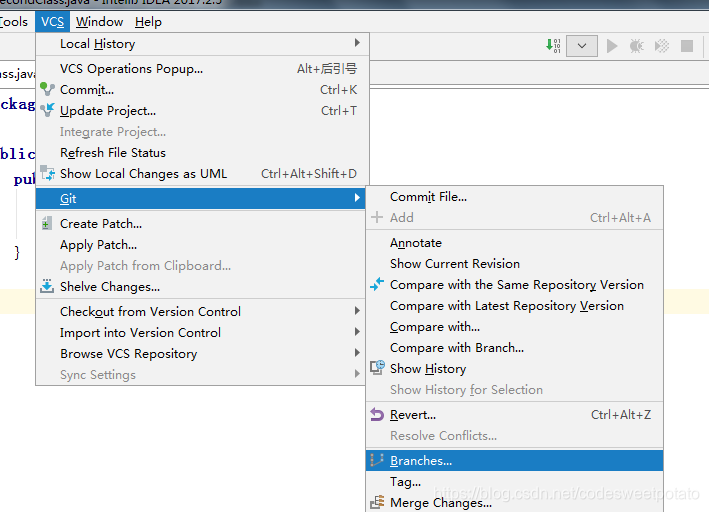The width and height of the screenshot is (709, 512).
Task: Choose Annotate in Git submenu
Action: coord(515,243)
